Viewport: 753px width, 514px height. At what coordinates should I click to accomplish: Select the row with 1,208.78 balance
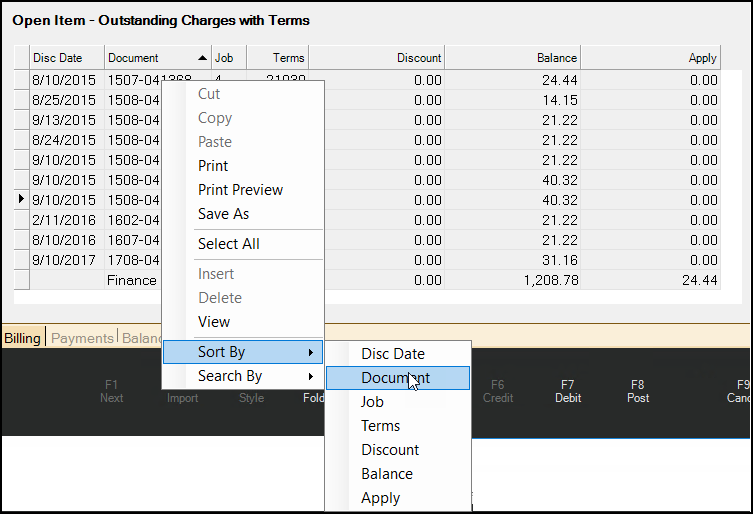tap(550, 281)
